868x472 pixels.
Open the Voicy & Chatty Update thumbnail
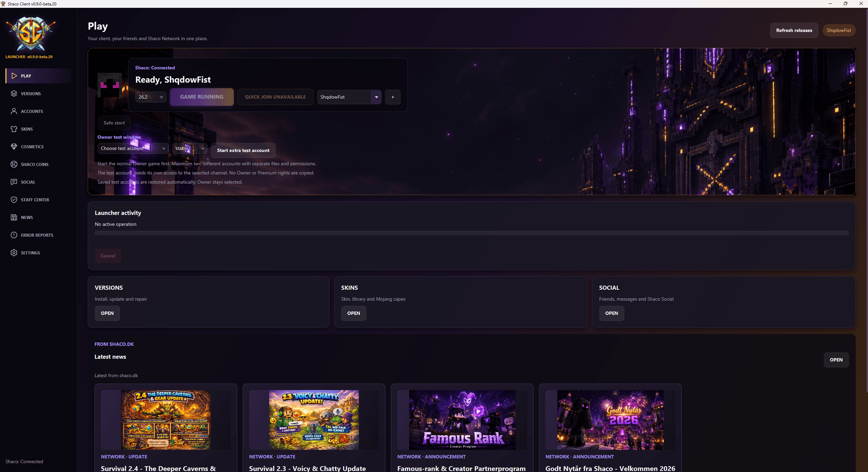[x=314, y=420]
